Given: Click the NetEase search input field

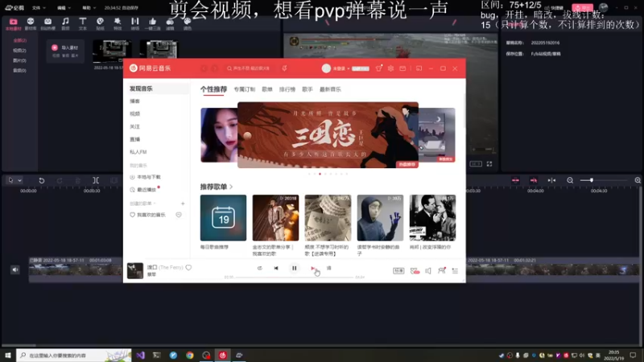Looking at the screenshot, I should [x=250, y=68].
